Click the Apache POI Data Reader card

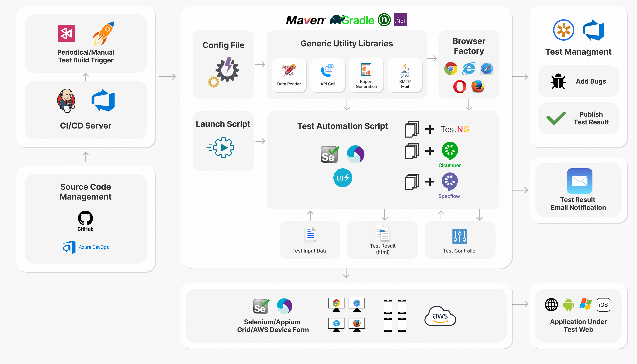289,75
